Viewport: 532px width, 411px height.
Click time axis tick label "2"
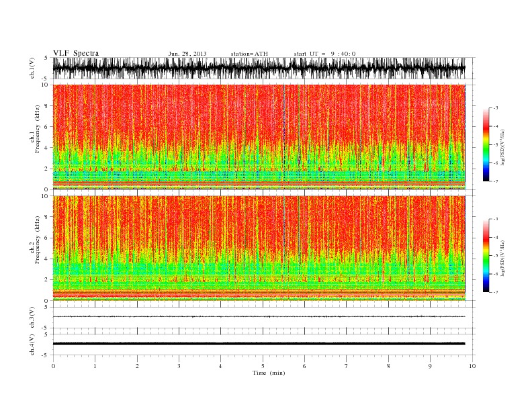pyautogui.click(x=137, y=366)
